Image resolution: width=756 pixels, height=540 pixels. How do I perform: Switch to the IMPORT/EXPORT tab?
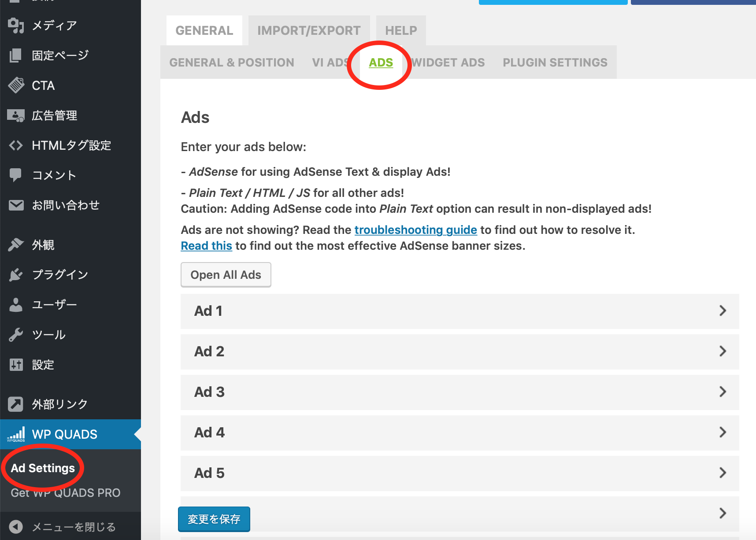tap(309, 30)
